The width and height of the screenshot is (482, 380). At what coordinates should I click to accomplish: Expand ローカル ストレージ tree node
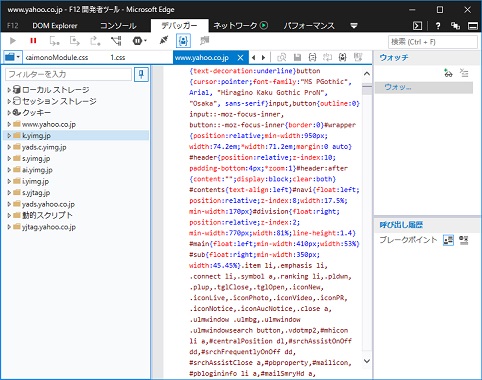click(x=9, y=90)
